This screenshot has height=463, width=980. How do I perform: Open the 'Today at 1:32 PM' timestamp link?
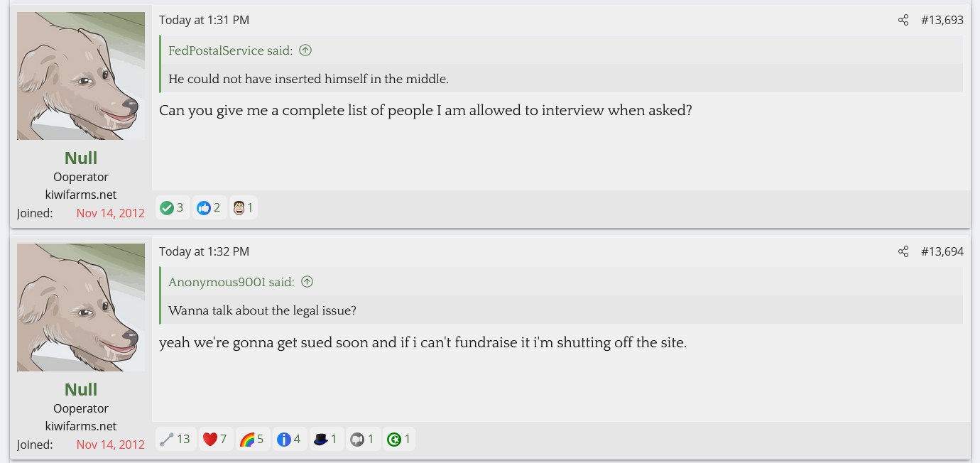coord(204,252)
